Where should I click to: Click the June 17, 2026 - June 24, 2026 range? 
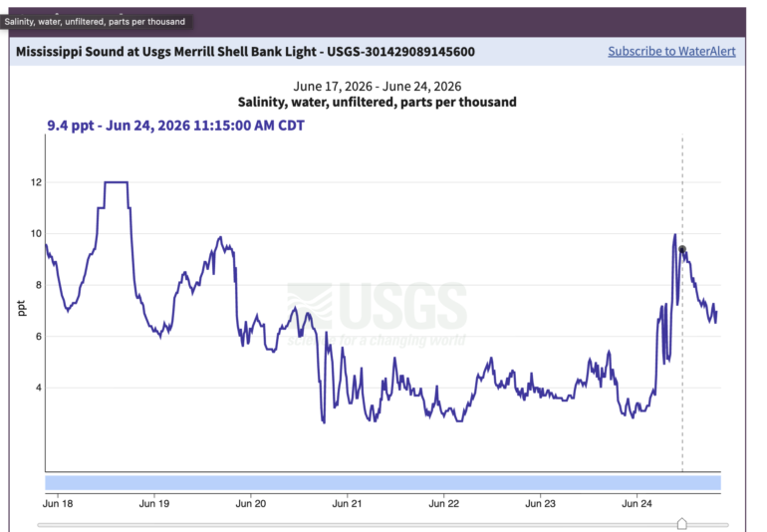pos(378,86)
